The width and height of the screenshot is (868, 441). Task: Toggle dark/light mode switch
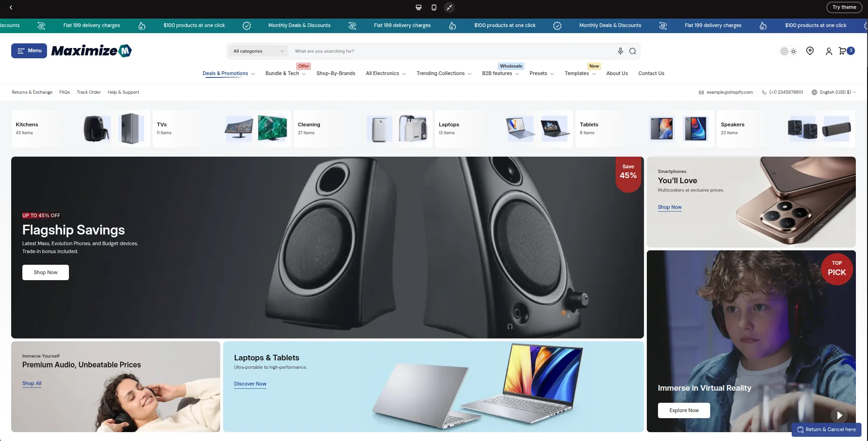point(788,51)
